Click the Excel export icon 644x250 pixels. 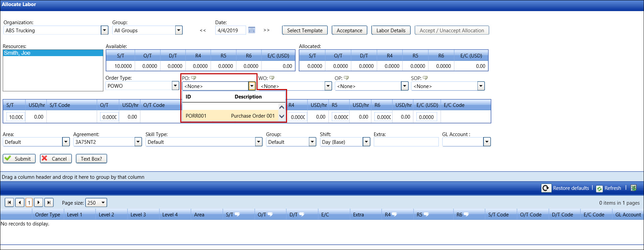[634, 188]
